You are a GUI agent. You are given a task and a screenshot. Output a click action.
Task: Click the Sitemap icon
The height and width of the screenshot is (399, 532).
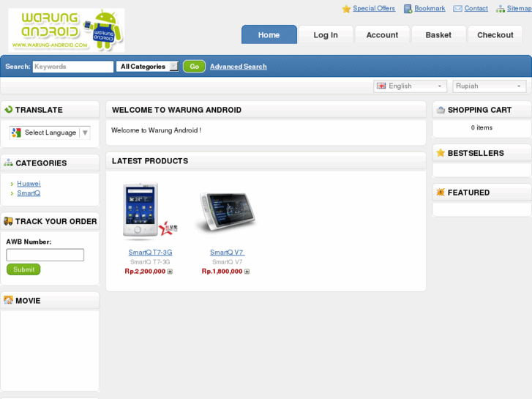500,9
